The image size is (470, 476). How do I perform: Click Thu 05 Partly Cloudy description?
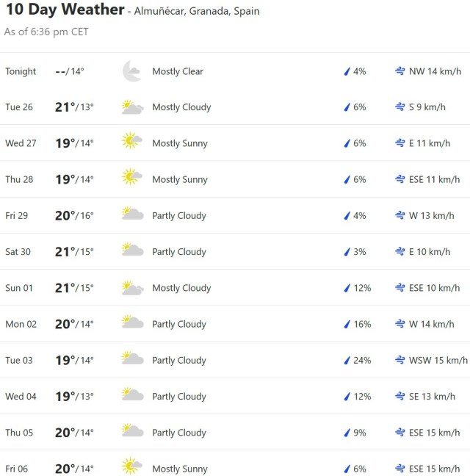pyautogui.click(x=179, y=433)
